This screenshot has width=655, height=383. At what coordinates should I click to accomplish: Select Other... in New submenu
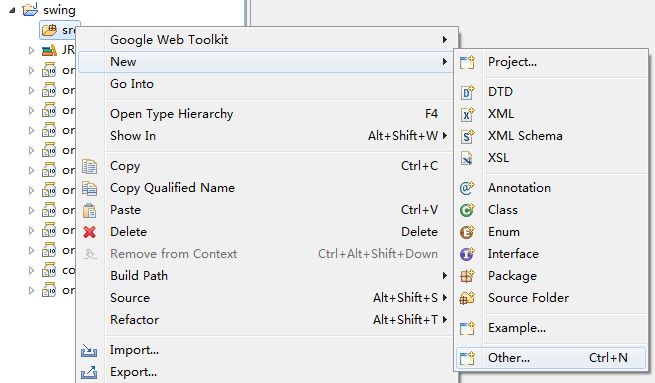coord(551,358)
